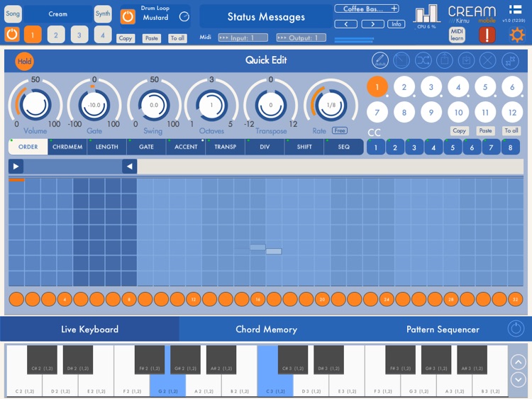Go to the next preset arrow

pos(372,24)
